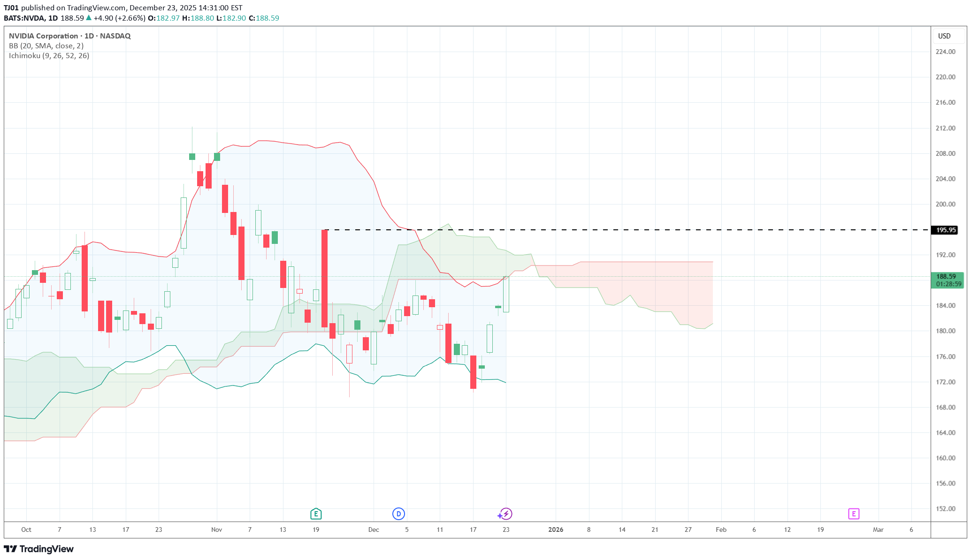Click the BATS:NVDA ticker symbol text

[x=24, y=18]
